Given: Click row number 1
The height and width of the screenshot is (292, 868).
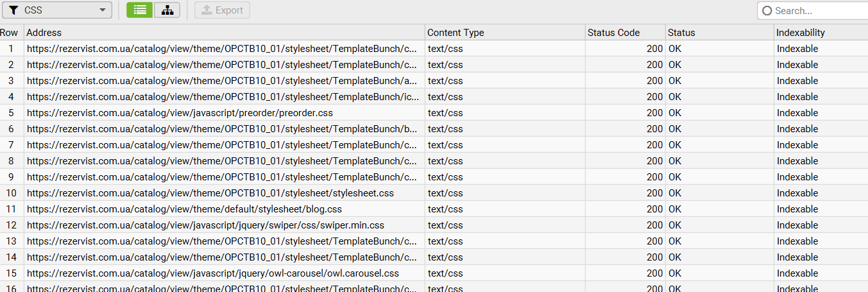Looking at the screenshot, I should [x=11, y=49].
